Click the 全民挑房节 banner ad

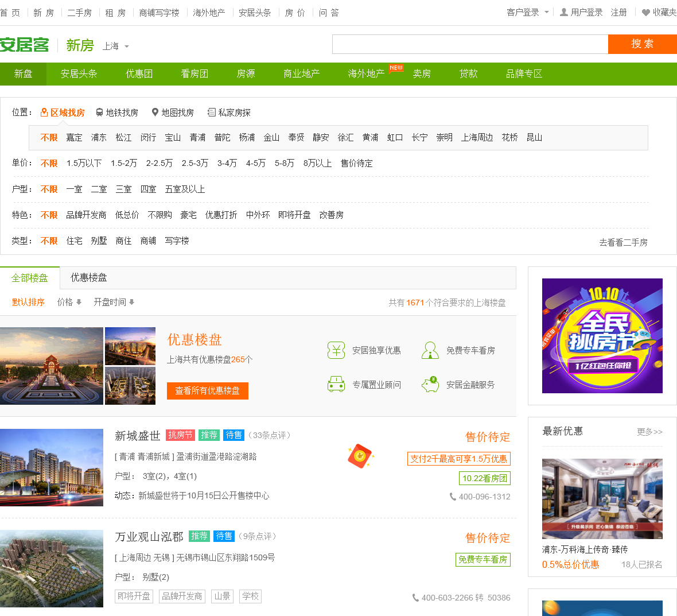click(602, 336)
